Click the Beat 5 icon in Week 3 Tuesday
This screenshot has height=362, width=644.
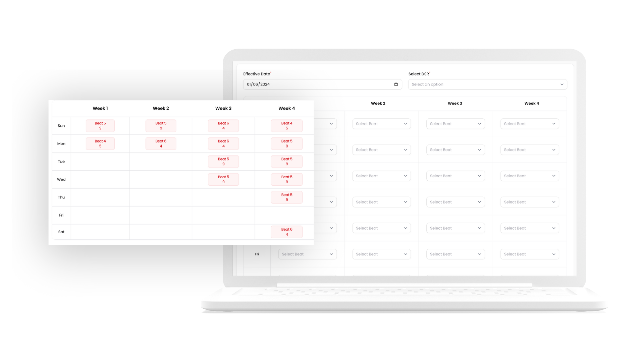coord(223,161)
